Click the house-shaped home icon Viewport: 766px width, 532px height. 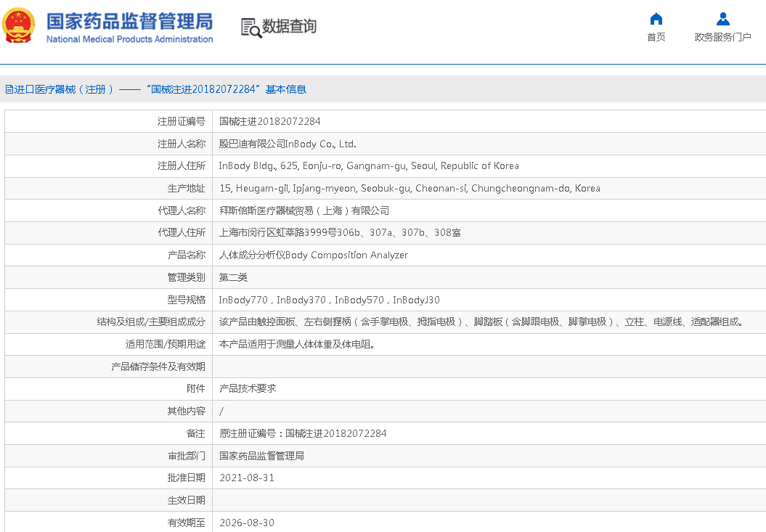point(656,19)
